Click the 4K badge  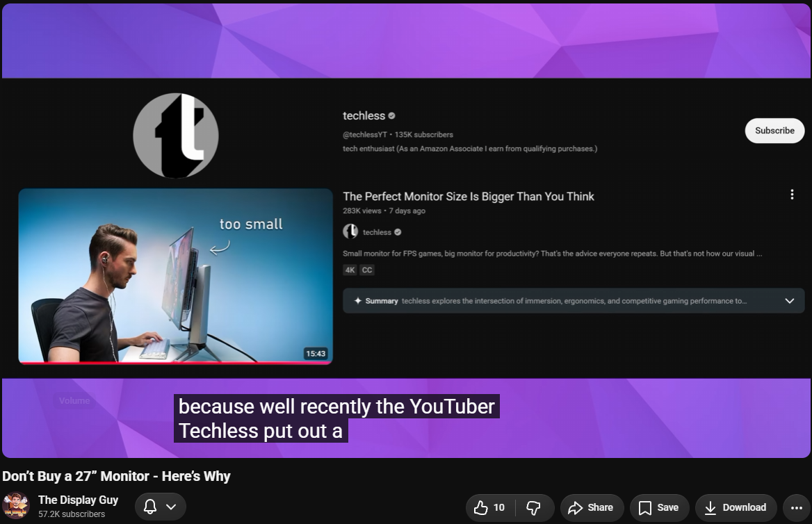350,270
